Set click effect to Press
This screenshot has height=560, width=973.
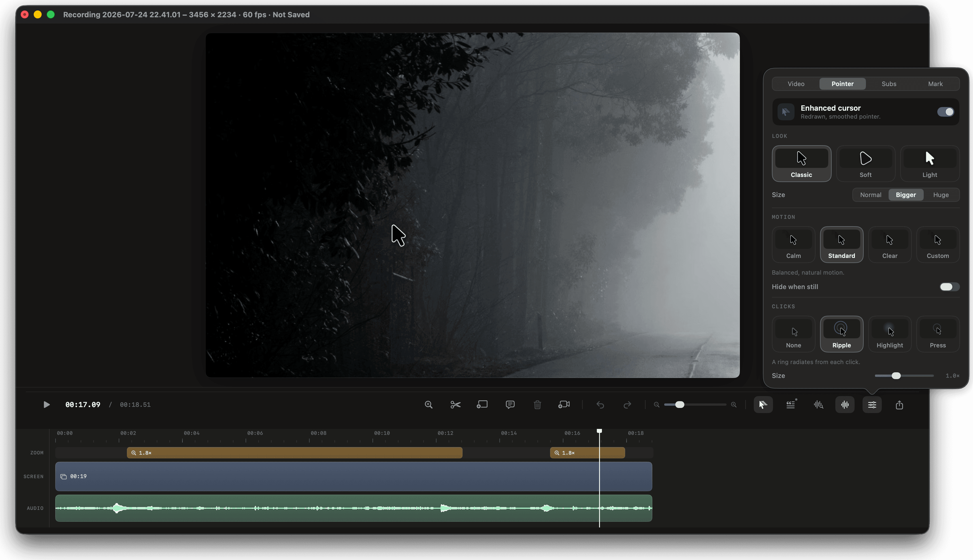(x=938, y=334)
